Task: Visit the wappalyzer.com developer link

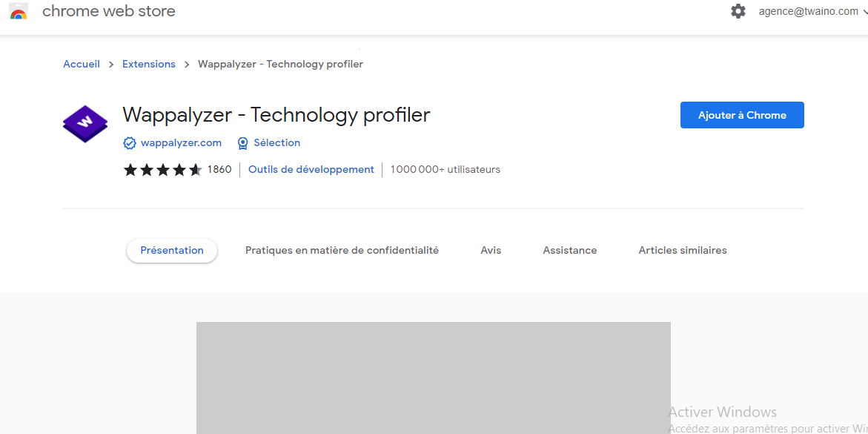Action: [181, 143]
